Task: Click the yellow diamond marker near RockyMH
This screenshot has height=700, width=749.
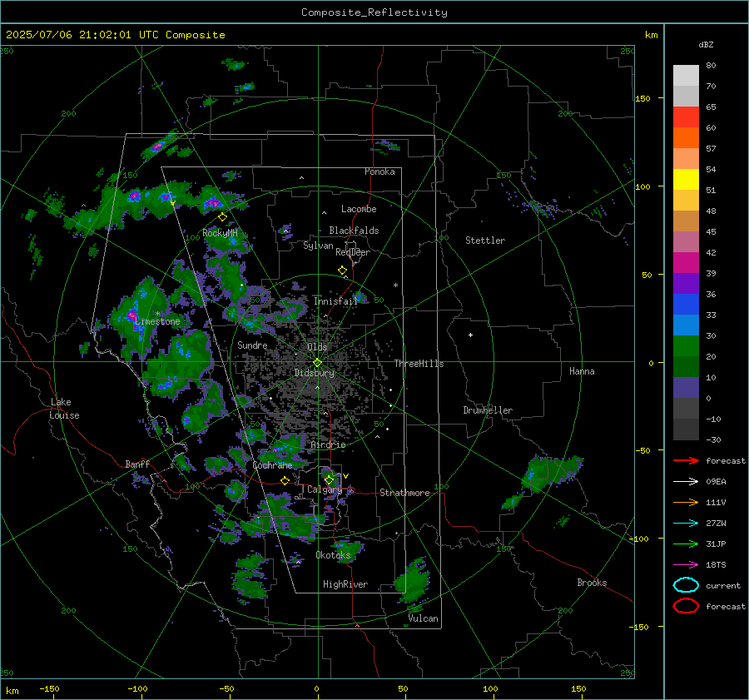Action: pyautogui.click(x=222, y=217)
